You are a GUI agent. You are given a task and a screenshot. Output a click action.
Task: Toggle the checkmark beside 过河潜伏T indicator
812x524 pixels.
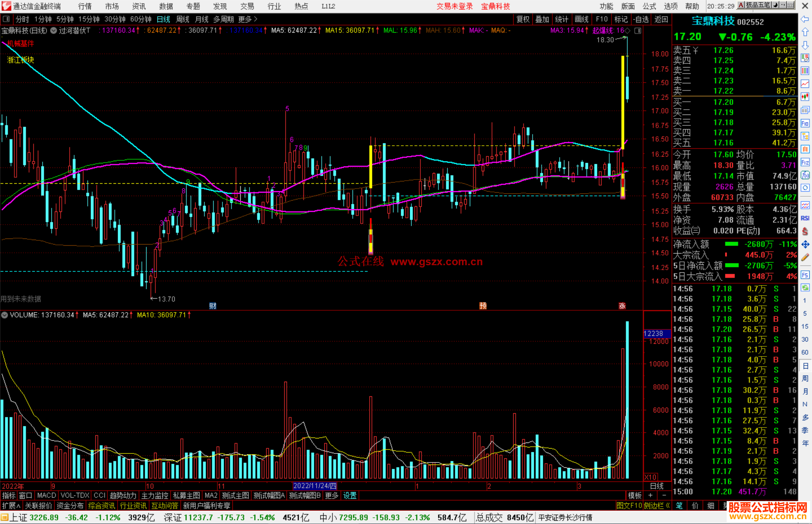pos(54,30)
